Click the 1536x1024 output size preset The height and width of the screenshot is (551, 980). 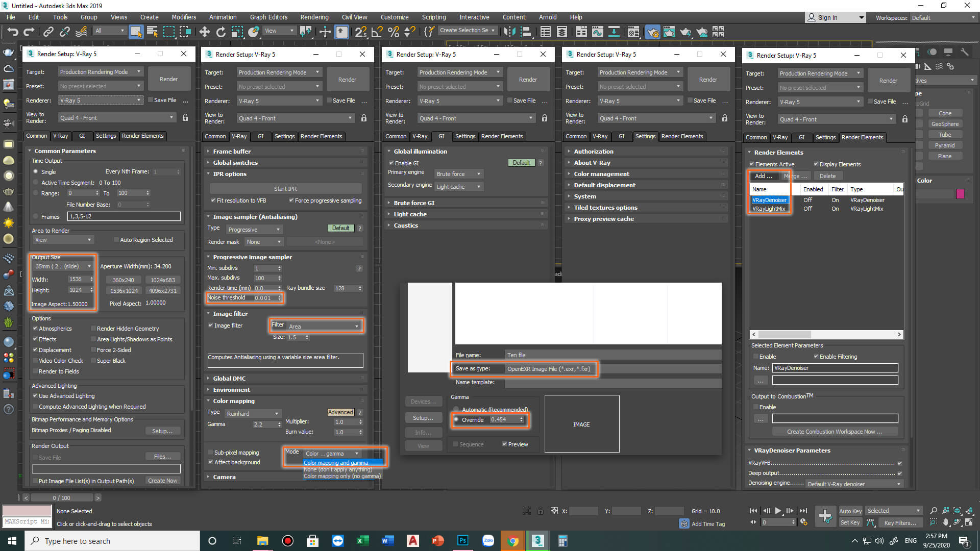pyautogui.click(x=124, y=291)
